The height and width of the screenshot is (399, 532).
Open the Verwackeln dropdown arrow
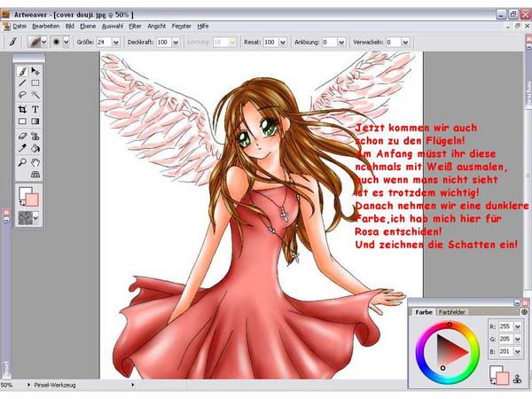coord(405,43)
